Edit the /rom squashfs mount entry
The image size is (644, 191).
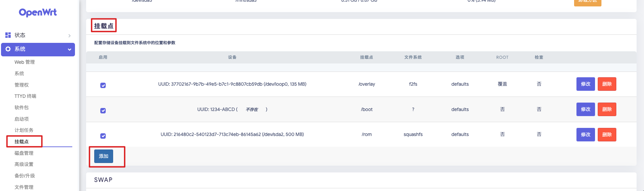(x=585, y=135)
